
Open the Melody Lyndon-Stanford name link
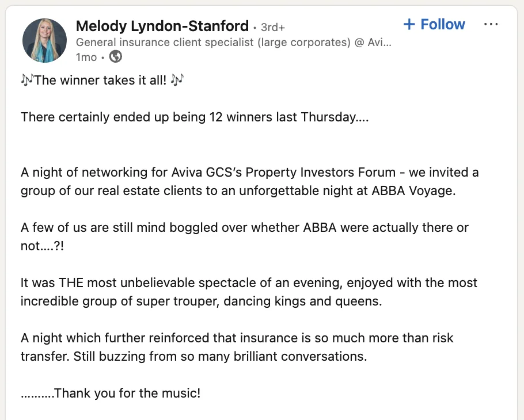[x=162, y=26]
